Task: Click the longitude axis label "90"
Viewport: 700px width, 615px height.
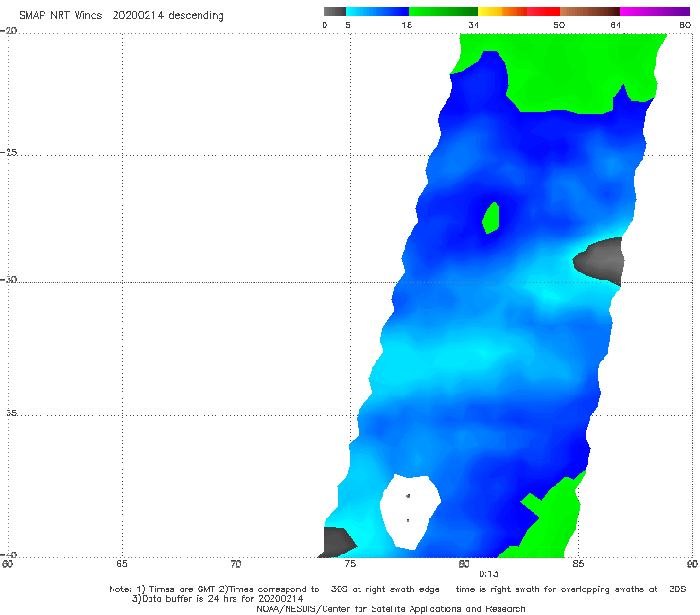Action: click(x=692, y=564)
